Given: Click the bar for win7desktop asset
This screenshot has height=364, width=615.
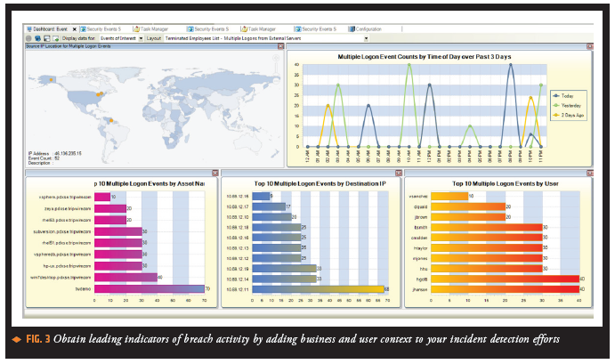Looking at the screenshot, I should click(125, 278).
